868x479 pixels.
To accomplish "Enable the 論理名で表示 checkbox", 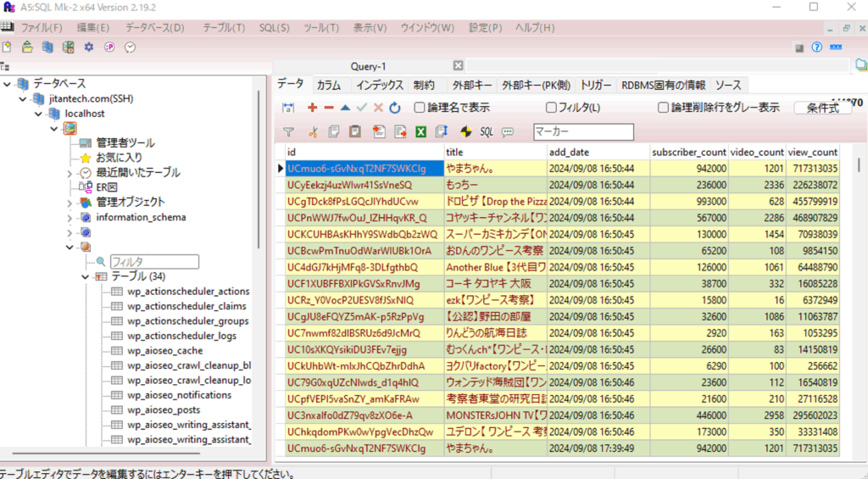I will click(420, 108).
